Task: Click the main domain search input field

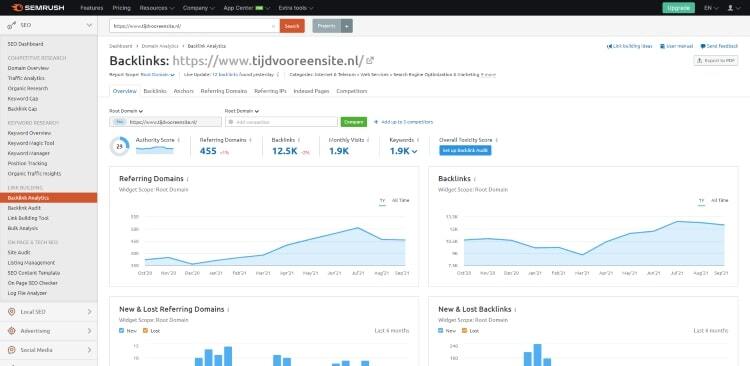Action: [194, 26]
